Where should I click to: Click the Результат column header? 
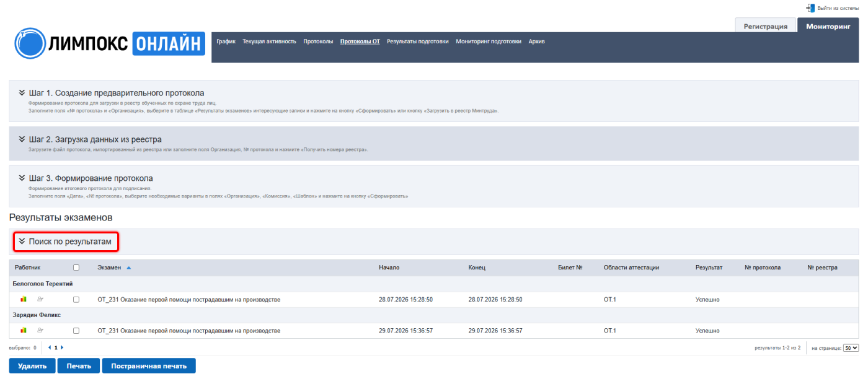[709, 268]
